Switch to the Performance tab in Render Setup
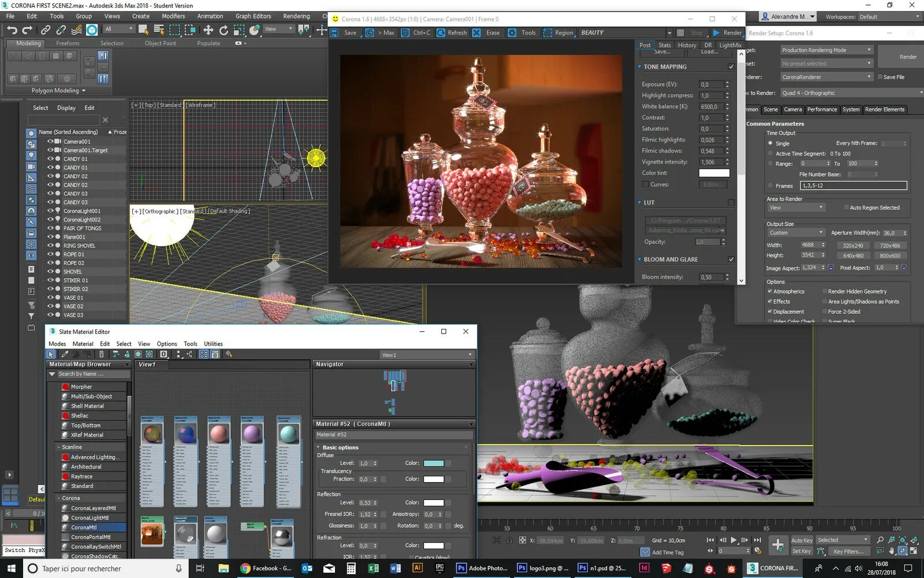924x578 pixels. (822, 109)
